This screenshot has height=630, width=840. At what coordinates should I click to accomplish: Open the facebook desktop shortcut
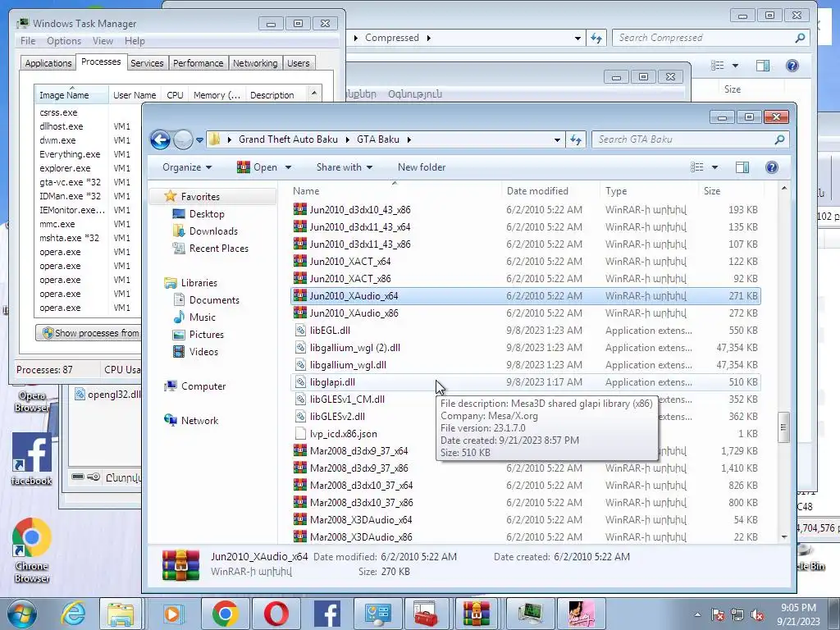[x=32, y=459]
